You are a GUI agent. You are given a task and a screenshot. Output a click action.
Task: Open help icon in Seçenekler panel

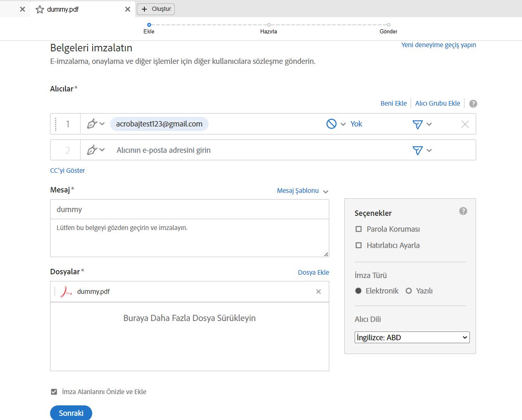[x=463, y=211]
